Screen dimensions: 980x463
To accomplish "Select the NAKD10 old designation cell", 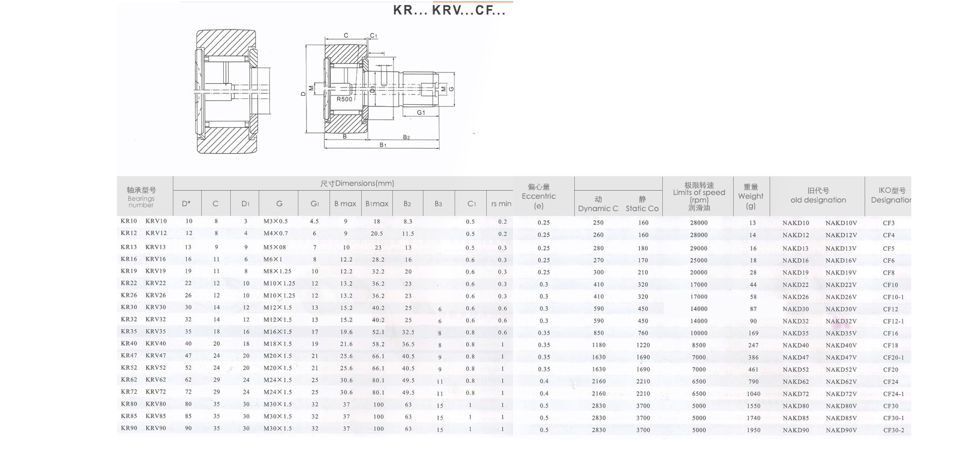I will 795,223.
